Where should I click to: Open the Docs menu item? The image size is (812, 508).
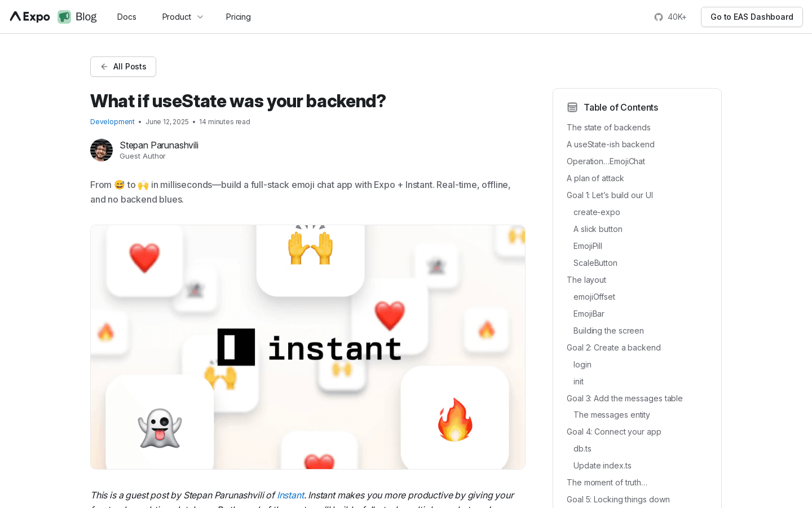127,17
